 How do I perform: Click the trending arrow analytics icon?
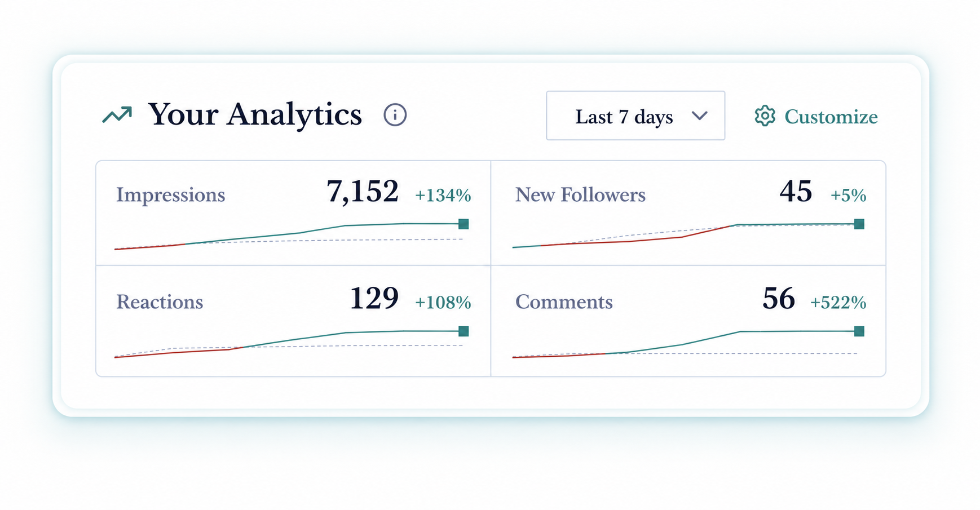pyautogui.click(x=117, y=115)
